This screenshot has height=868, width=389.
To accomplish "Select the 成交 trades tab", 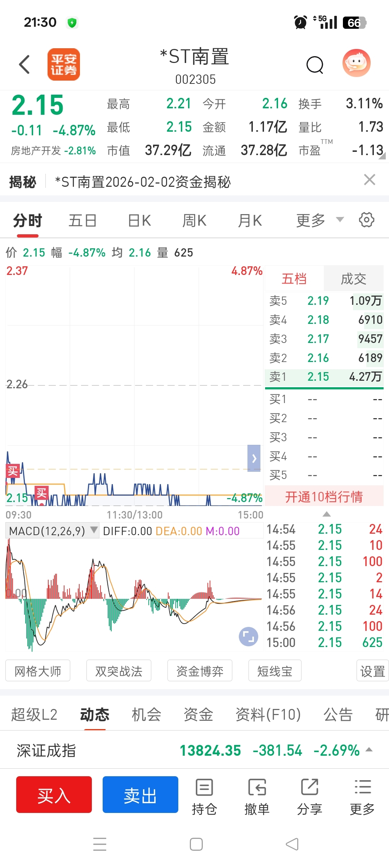I will tap(353, 279).
